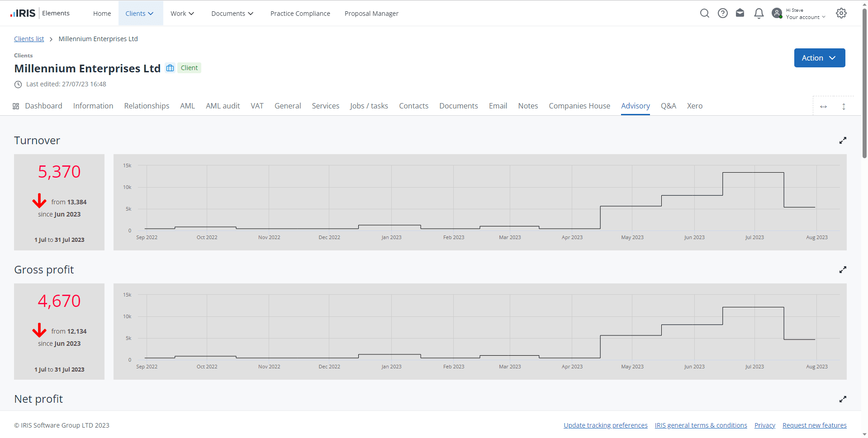The height and width of the screenshot is (438, 868).
Task: Open the search magnifier icon
Action: [x=704, y=13]
